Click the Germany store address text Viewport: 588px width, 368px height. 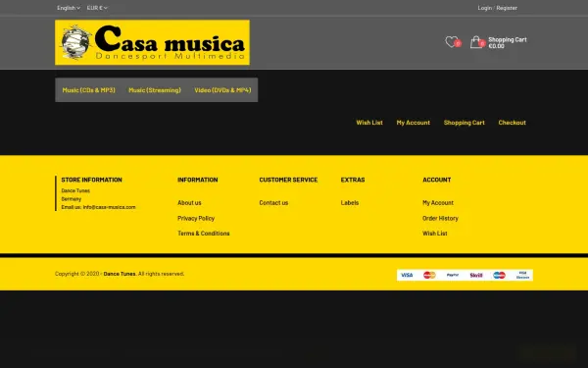coord(72,199)
